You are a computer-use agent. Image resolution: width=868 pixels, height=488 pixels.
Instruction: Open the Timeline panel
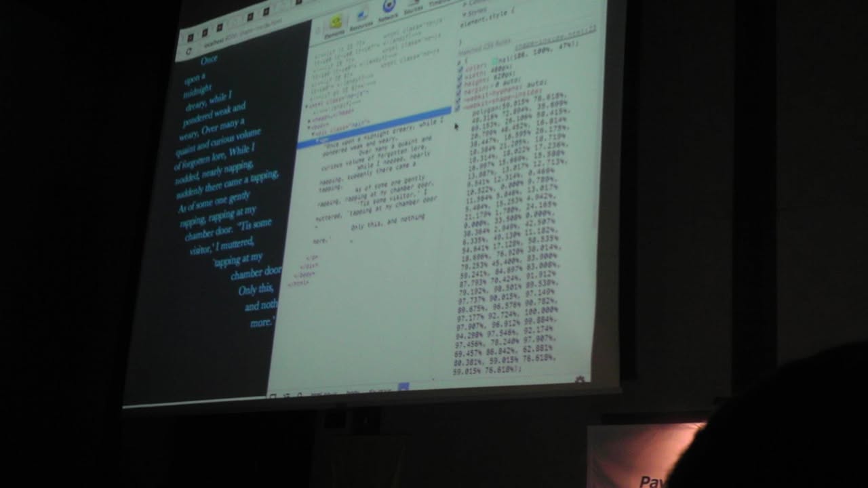click(x=438, y=3)
